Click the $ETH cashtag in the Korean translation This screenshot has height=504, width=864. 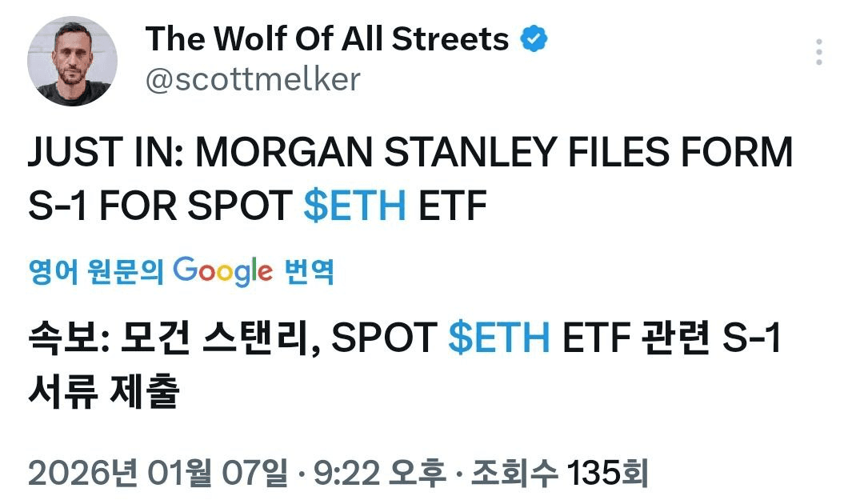(x=499, y=338)
